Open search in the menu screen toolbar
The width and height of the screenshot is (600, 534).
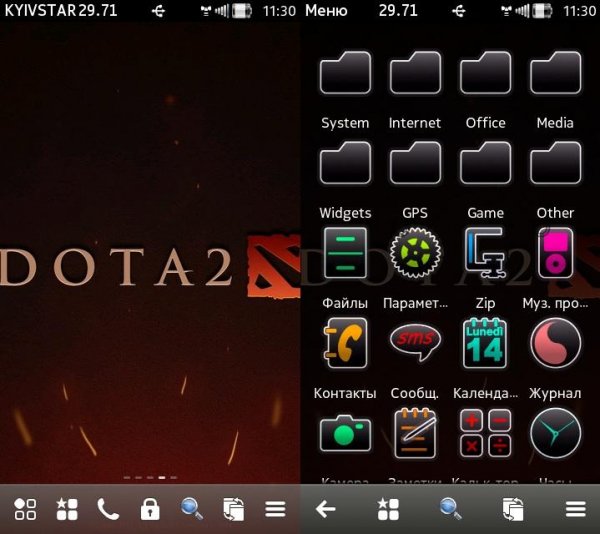(450, 509)
